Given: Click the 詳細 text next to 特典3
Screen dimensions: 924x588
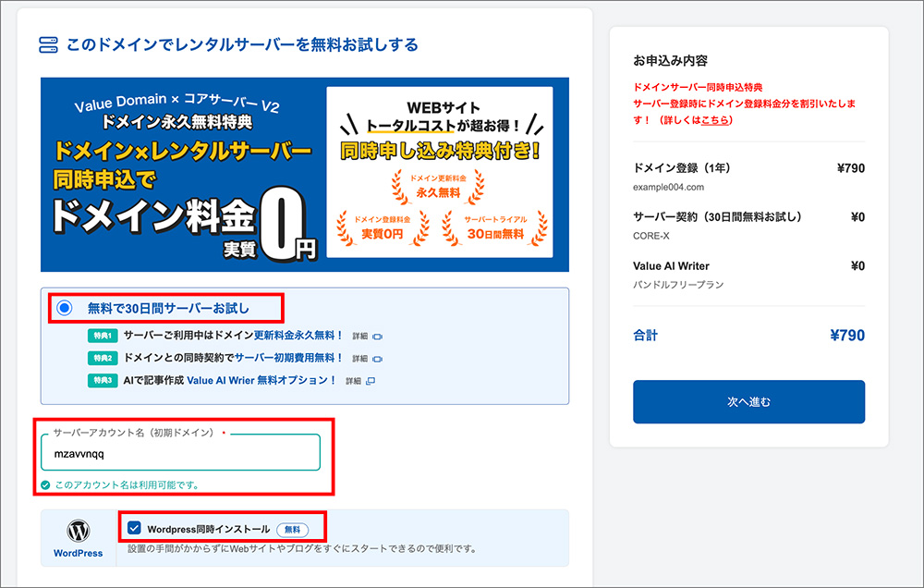Looking at the screenshot, I should (x=353, y=381).
